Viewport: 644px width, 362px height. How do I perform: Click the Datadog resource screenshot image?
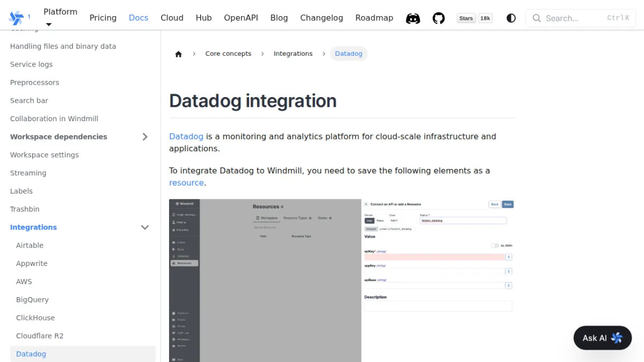pos(342,280)
